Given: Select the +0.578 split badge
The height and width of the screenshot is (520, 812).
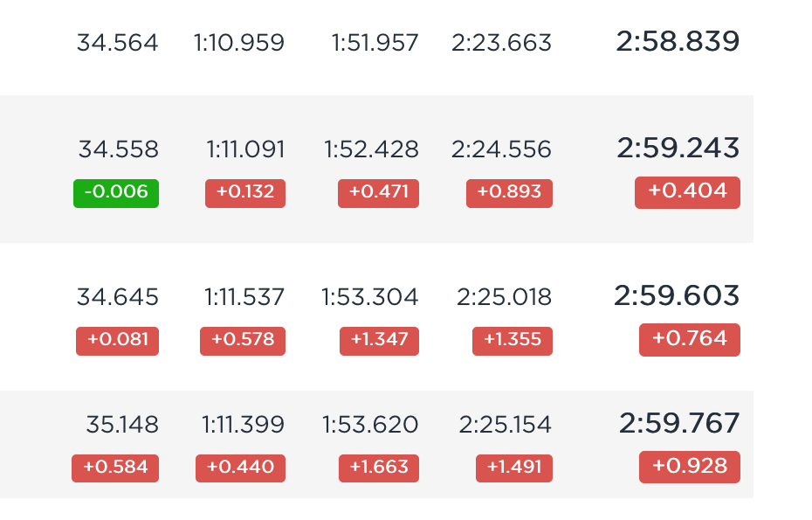Looking at the screenshot, I should [x=243, y=341].
